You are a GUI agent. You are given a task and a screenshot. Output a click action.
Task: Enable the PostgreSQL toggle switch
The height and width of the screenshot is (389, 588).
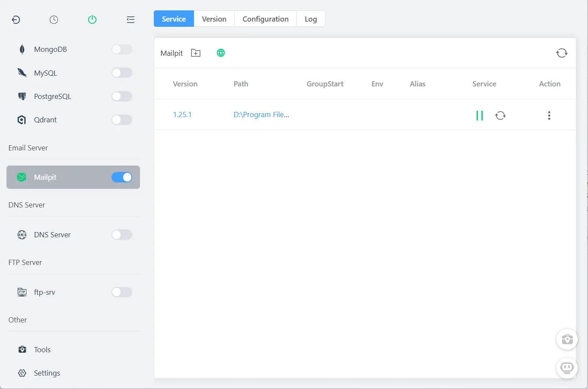(x=121, y=96)
